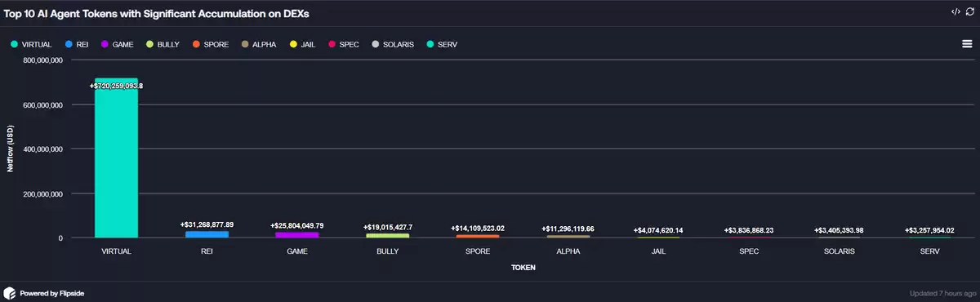Click the Updated 7 hours ago text
This screenshot has height=302, width=980.
click(942, 293)
